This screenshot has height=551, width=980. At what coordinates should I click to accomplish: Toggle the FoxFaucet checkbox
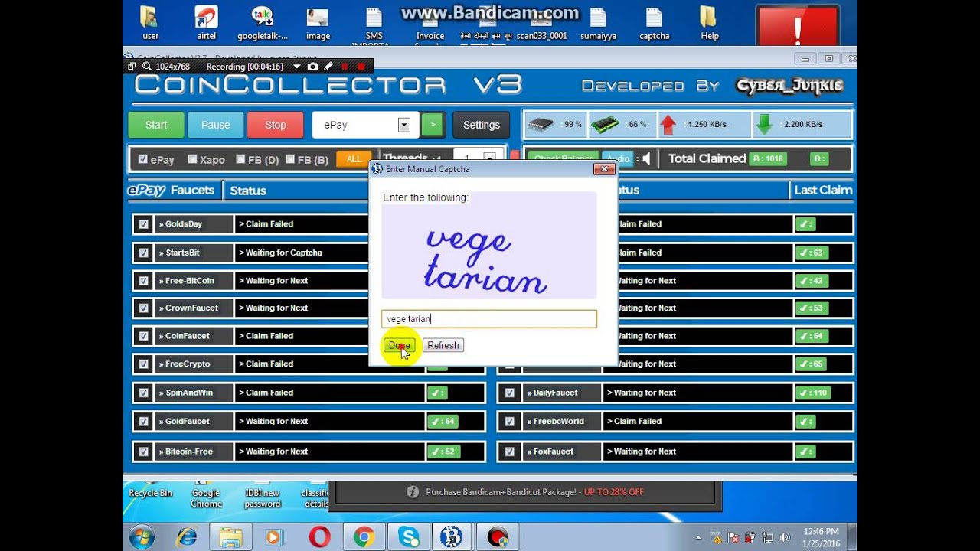click(x=509, y=452)
